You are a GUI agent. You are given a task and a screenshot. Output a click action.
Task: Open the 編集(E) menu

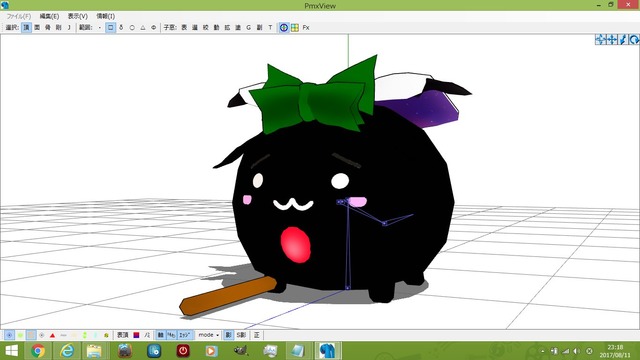pos(49,16)
